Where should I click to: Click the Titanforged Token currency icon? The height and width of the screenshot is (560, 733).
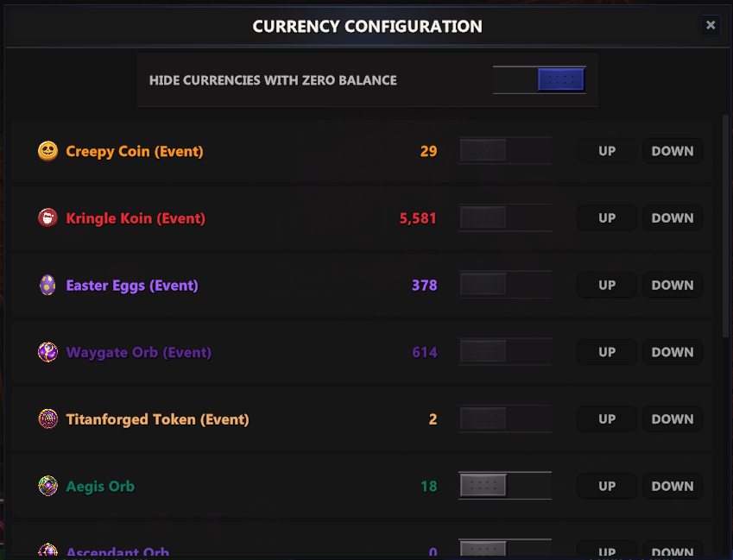coord(48,418)
